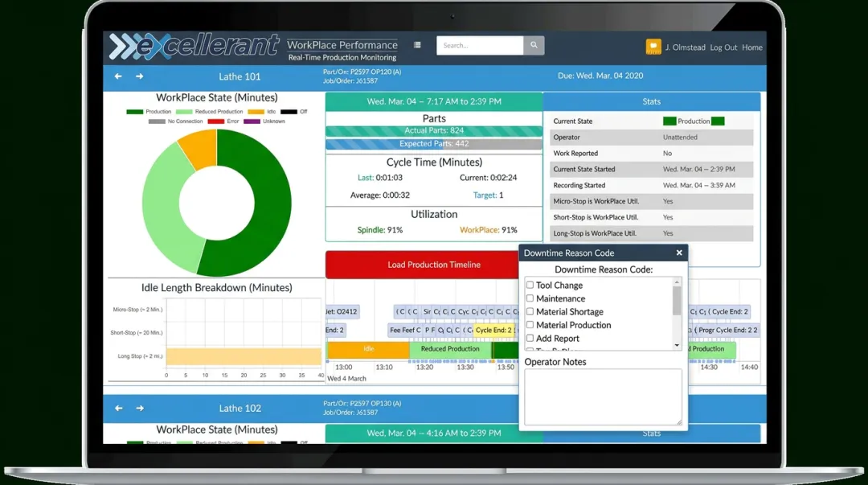The image size is (868, 485).
Task: Click right arrow in Lathe 102 header
Action: pyautogui.click(x=140, y=408)
